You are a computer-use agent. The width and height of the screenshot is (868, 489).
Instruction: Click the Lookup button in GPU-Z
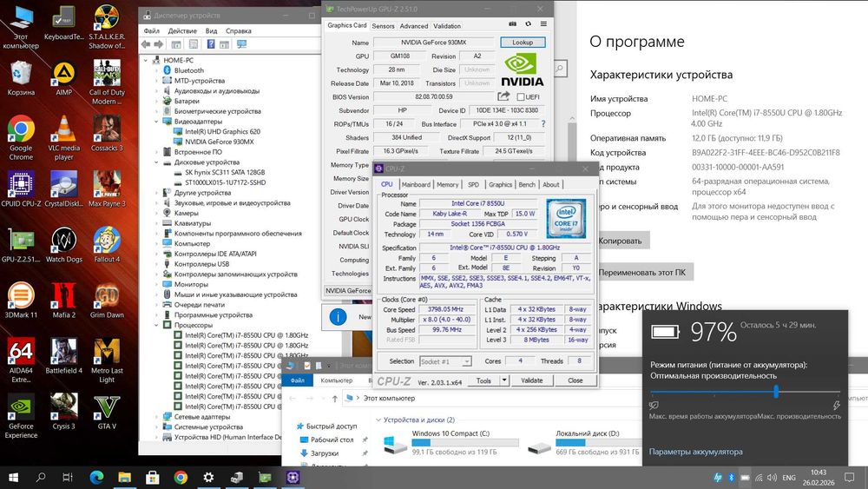(523, 42)
